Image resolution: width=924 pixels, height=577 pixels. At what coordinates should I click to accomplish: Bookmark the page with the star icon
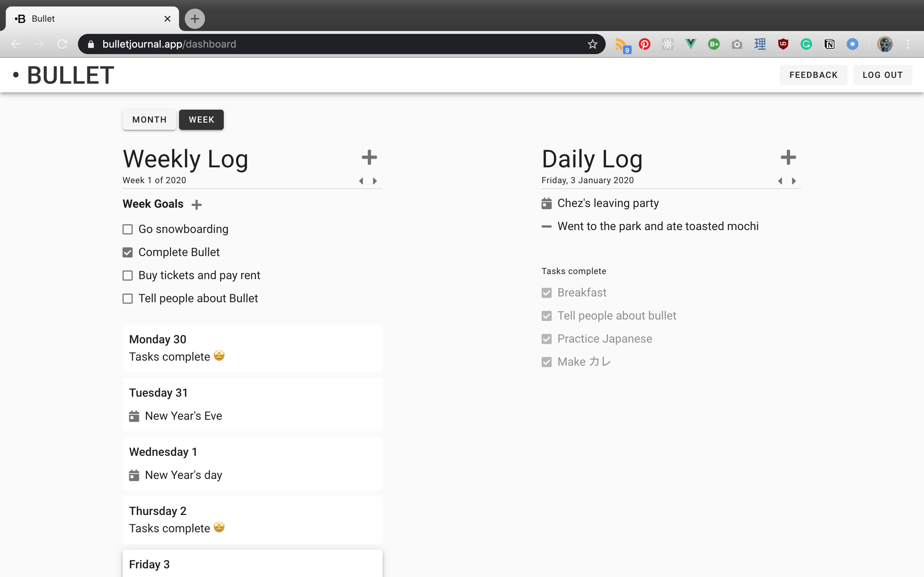point(592,44)
